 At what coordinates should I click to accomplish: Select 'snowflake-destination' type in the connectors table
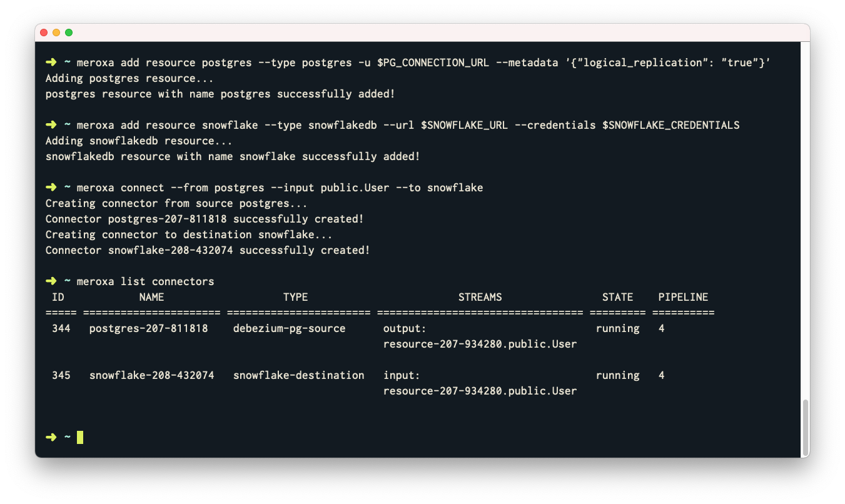point(298,375)
